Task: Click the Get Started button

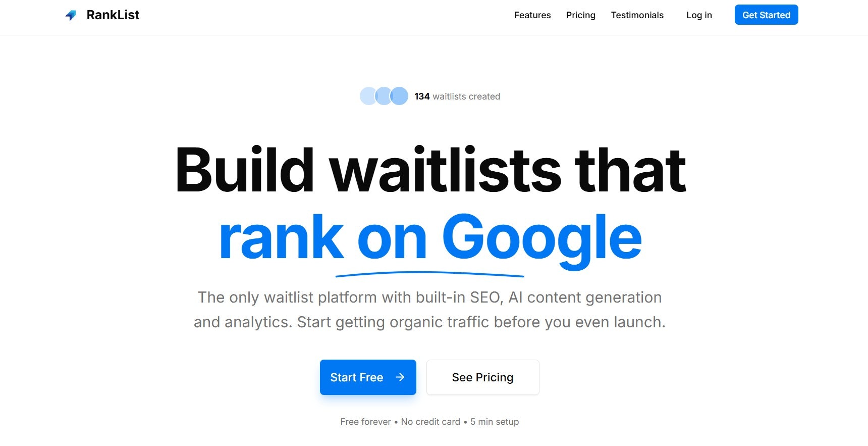Action: (766, 15)
